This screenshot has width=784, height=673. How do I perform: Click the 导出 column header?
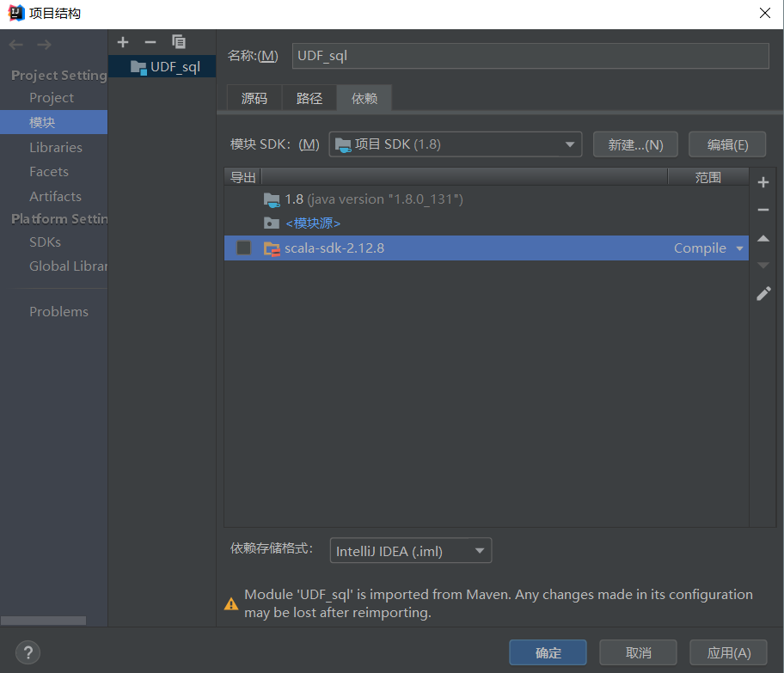242,176
